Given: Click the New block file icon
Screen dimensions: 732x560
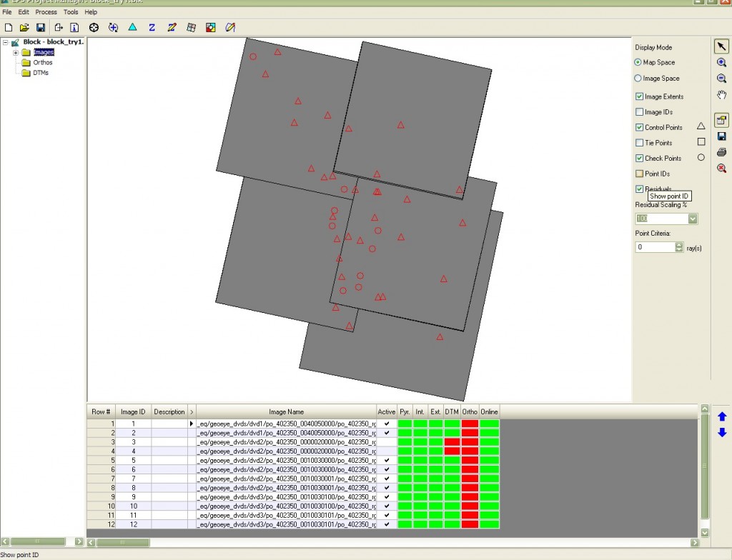Looking at the screenshot, I should pyautogui.click(x=9, y=28).
